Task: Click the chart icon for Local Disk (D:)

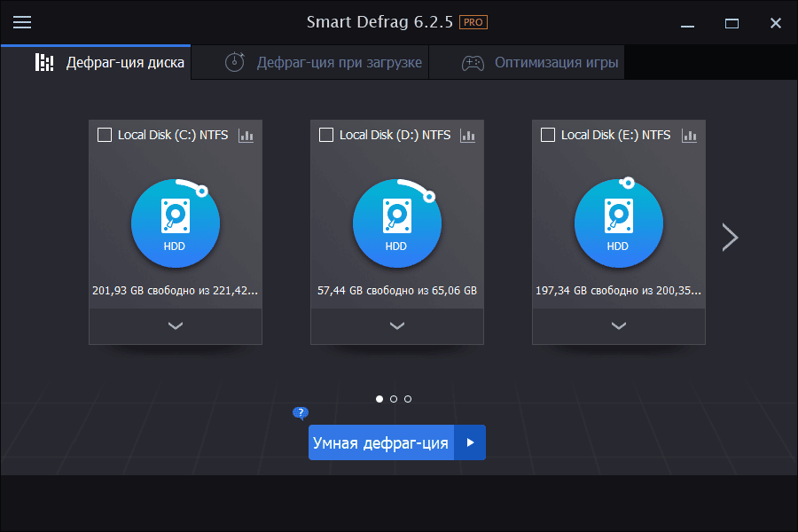Action: [468, 135]
